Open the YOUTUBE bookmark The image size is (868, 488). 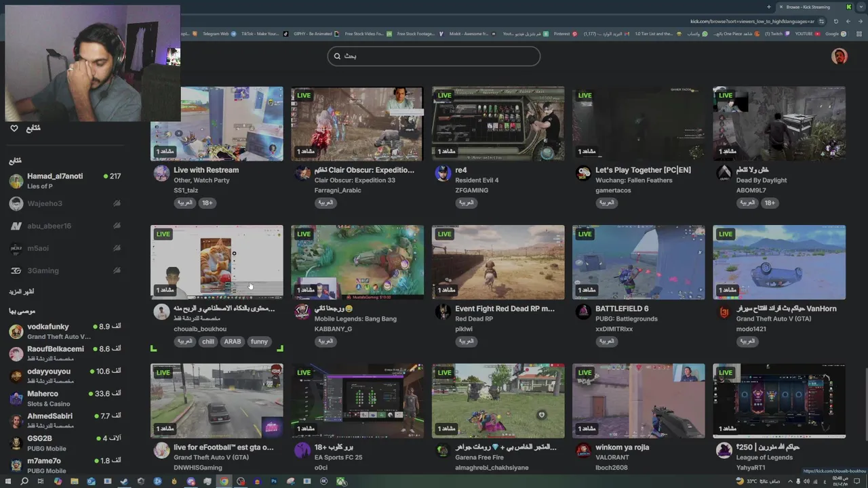tap(807, 34)
